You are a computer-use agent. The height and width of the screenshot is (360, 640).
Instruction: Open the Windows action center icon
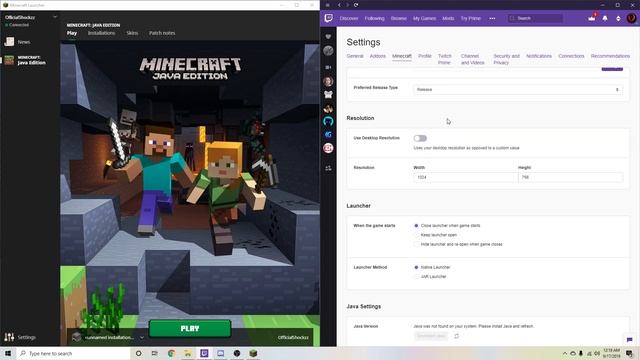coord(629,353)
